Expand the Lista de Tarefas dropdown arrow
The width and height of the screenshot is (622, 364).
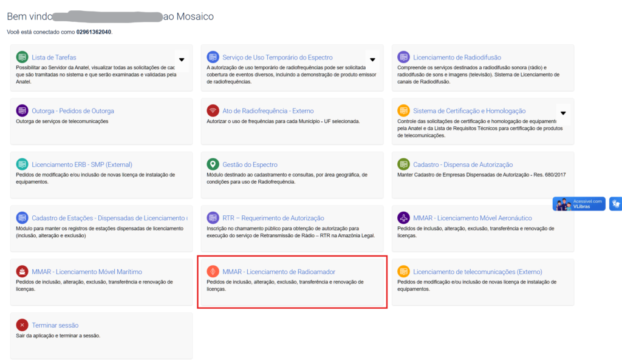(182, 60)
